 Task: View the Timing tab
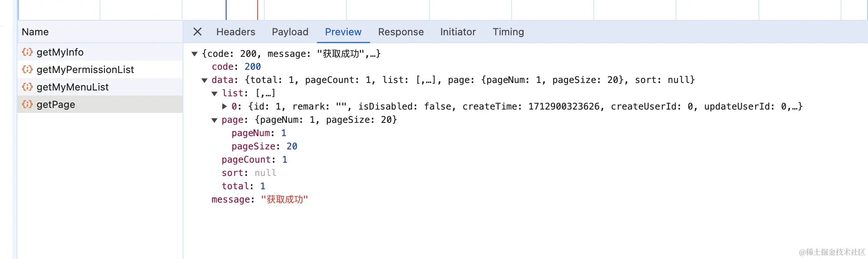tap(508, 32)
